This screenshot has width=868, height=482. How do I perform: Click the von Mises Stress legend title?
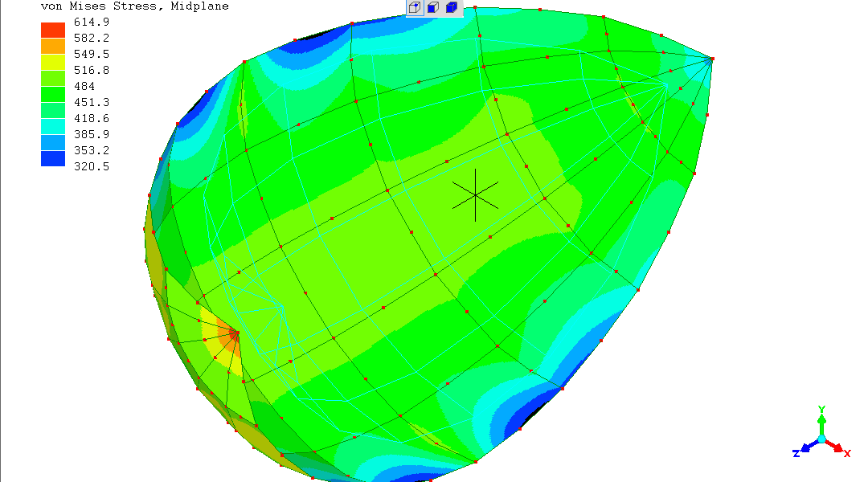coord(134,6)
